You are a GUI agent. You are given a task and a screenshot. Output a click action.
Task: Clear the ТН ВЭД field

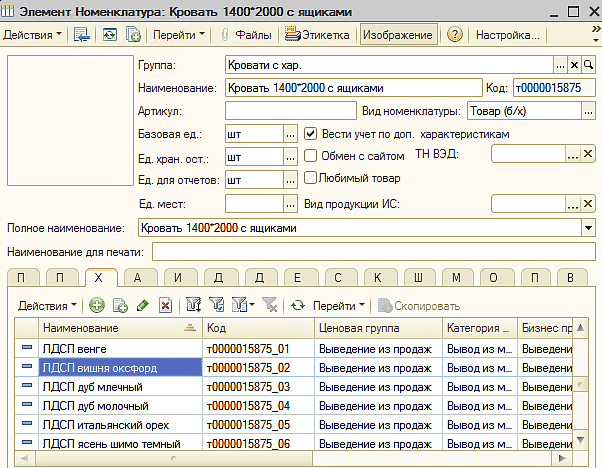588,154
